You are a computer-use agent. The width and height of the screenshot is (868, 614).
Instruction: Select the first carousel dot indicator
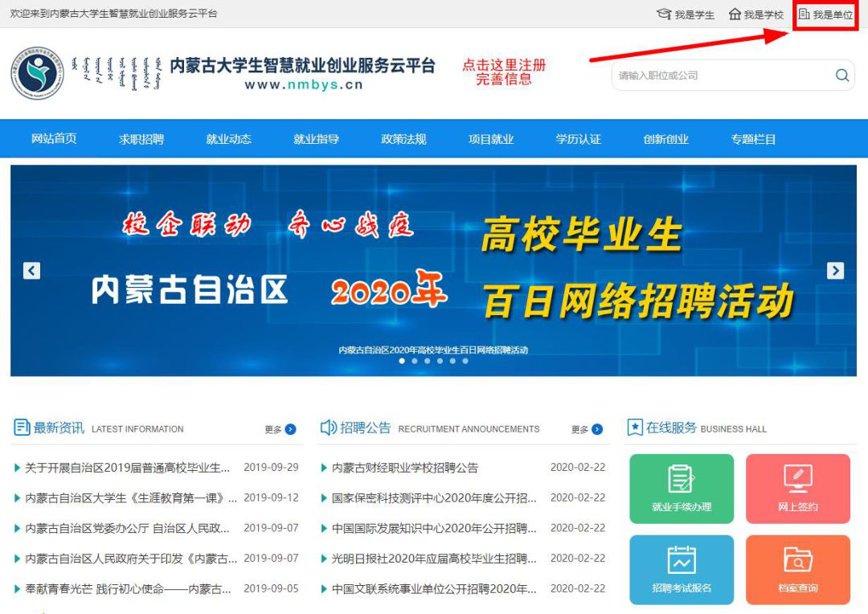(403, 361)
